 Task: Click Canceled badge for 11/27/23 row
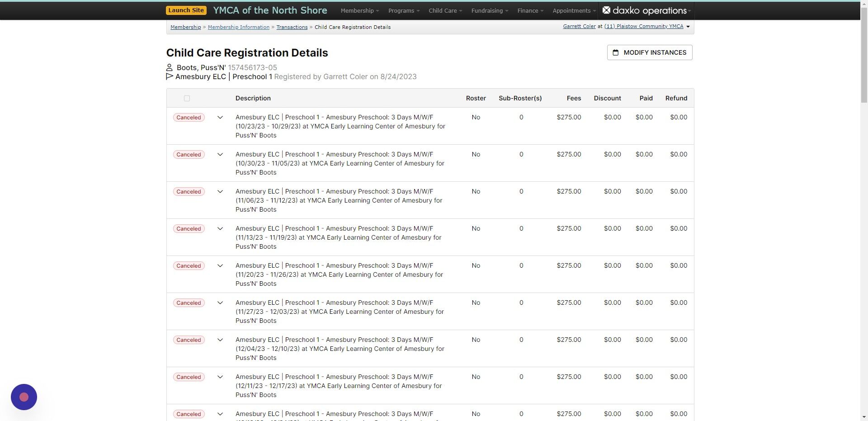click(x=189, y=303)
